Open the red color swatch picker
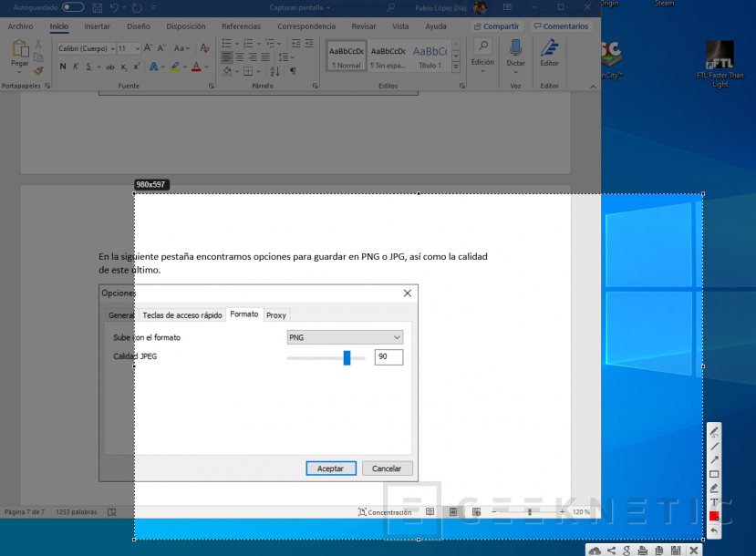Screen dimensions: 756x556 pyautogui.click(x=714, y=516)
